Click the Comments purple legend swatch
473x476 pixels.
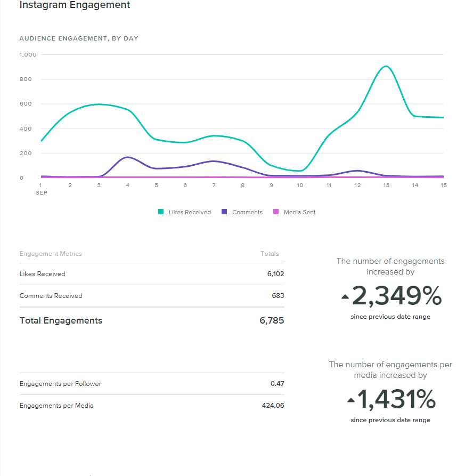tap(224, 212)
